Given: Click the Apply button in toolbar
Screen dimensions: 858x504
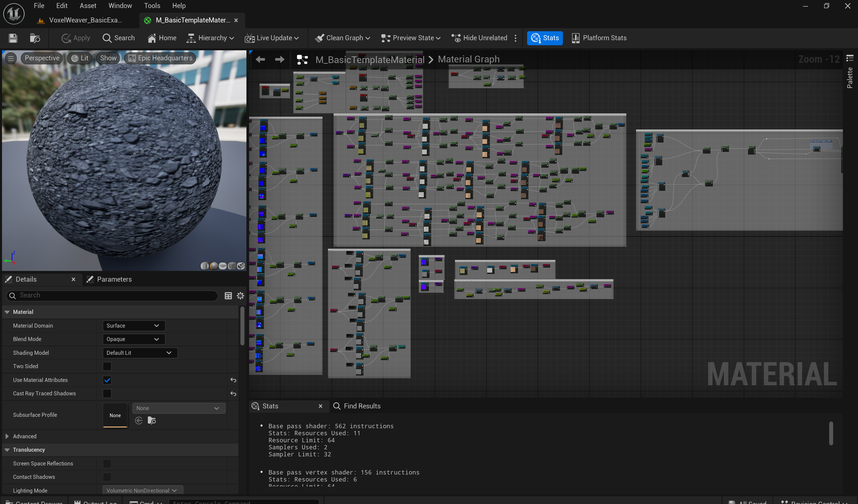Looking at the screenshot, I should click(75, 38).
